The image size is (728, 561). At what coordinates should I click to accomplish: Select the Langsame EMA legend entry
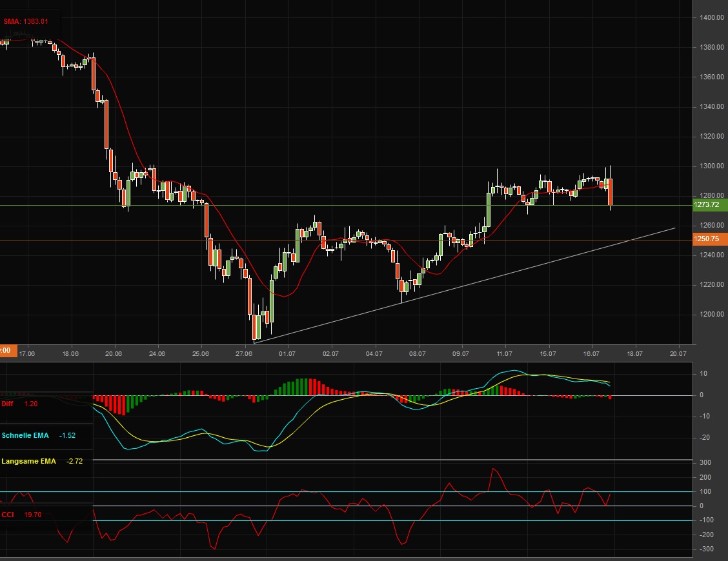pyautogui.click(x=28, y=461)
